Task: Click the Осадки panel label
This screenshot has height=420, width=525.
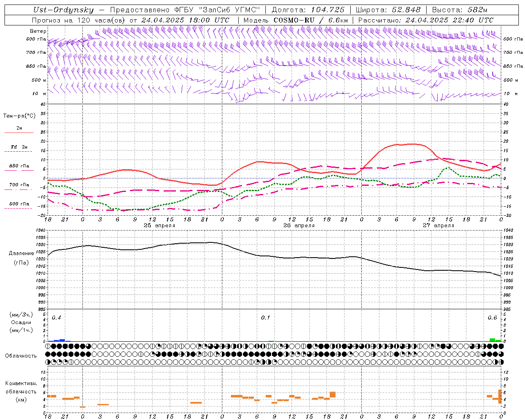Action: tap(21, 322)
